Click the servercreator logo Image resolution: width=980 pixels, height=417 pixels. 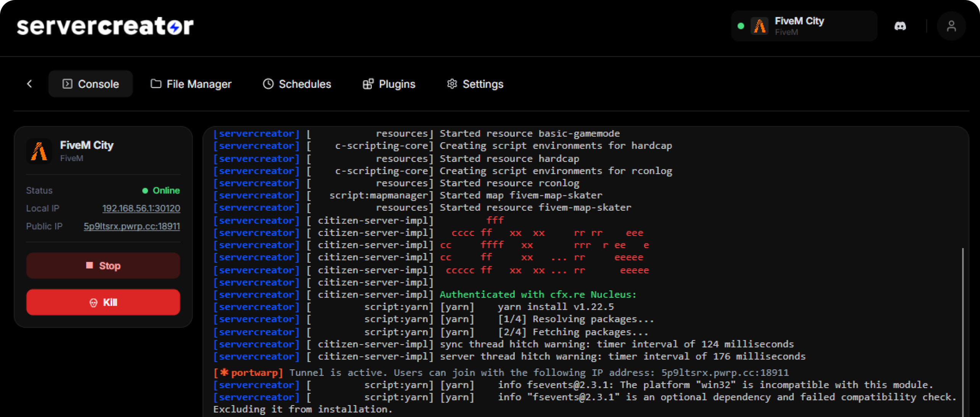(105, 26)
